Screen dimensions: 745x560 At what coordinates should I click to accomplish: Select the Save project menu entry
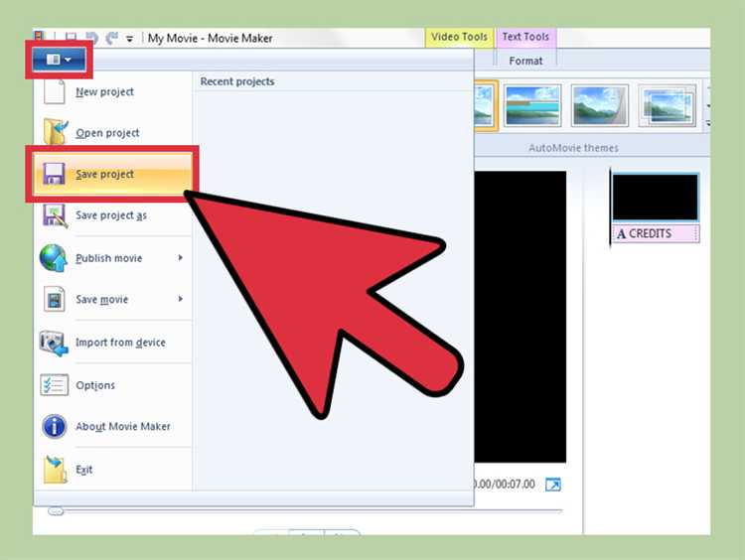click(112, 174)
